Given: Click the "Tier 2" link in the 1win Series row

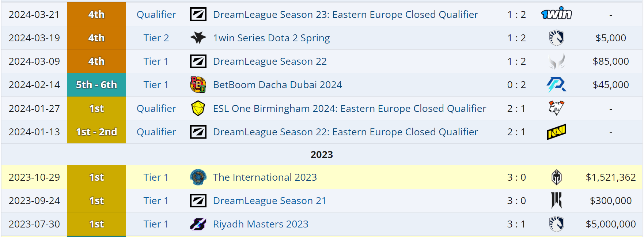Looking at the screenshot, I should (x=156, y=38).
